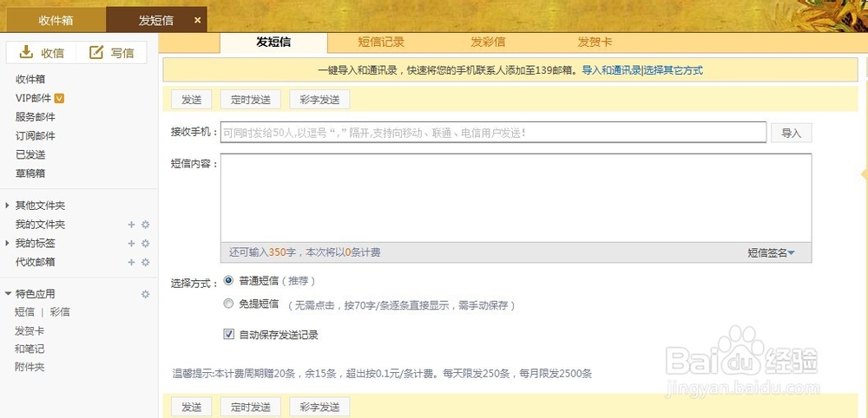Click the 写信 compose pencil icon
The image size is (868, 418).
tap(96, 52)
